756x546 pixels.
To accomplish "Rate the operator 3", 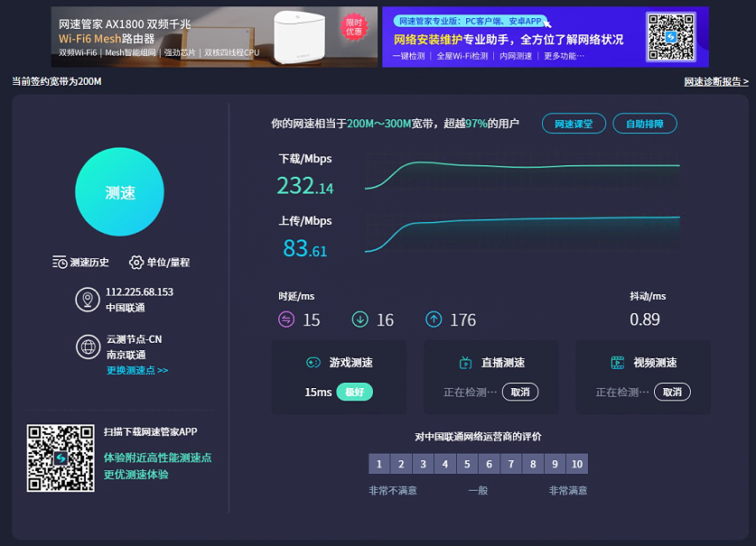I will point(423,464).
